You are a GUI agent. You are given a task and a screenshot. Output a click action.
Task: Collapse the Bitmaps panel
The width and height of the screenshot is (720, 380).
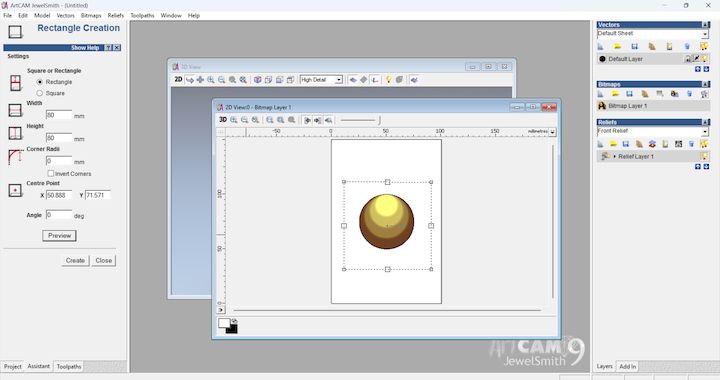click(706, 84)
